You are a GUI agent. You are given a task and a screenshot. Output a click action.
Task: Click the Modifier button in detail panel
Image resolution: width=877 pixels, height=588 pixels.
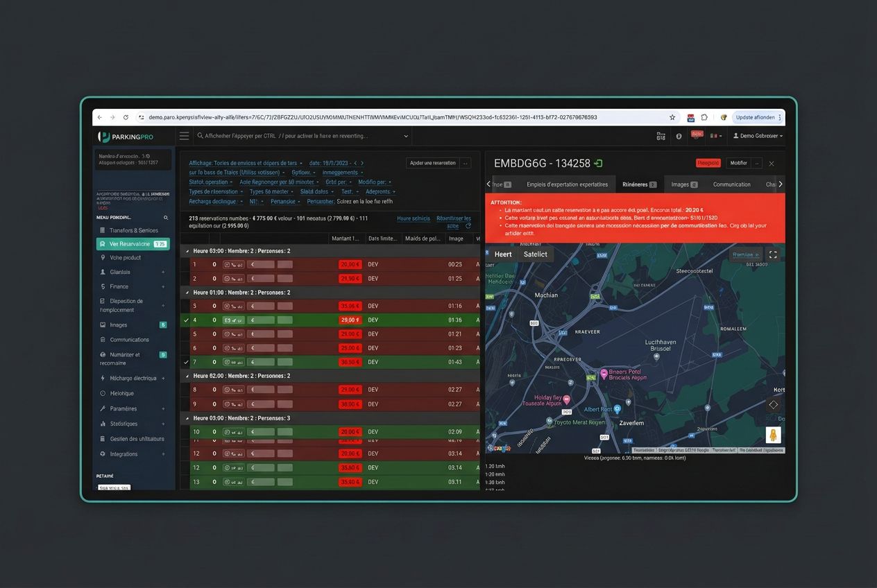point(738,163)
